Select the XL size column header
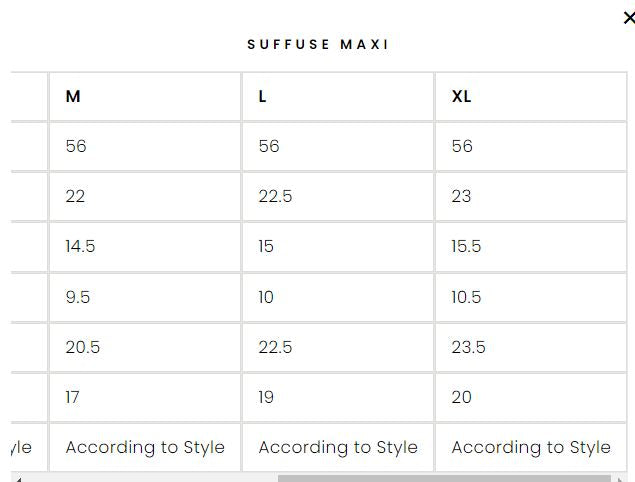The width and height of the screenshot is (635, 482). 461,97
